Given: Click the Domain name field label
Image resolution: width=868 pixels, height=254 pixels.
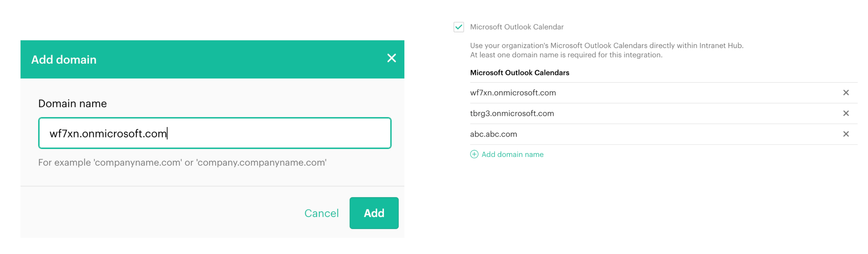Looking at the screenshot, I should coord(72,103).
